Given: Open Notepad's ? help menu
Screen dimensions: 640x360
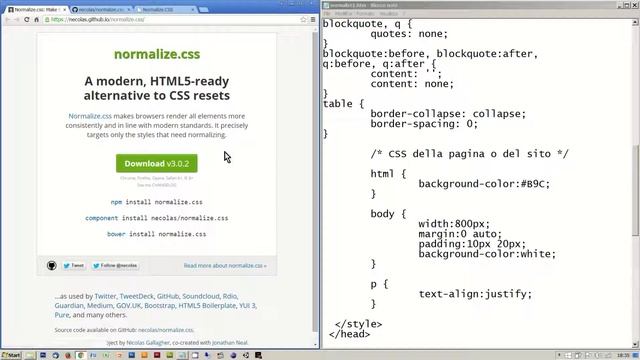Looking at the screenshot, I should click(404, 13).
